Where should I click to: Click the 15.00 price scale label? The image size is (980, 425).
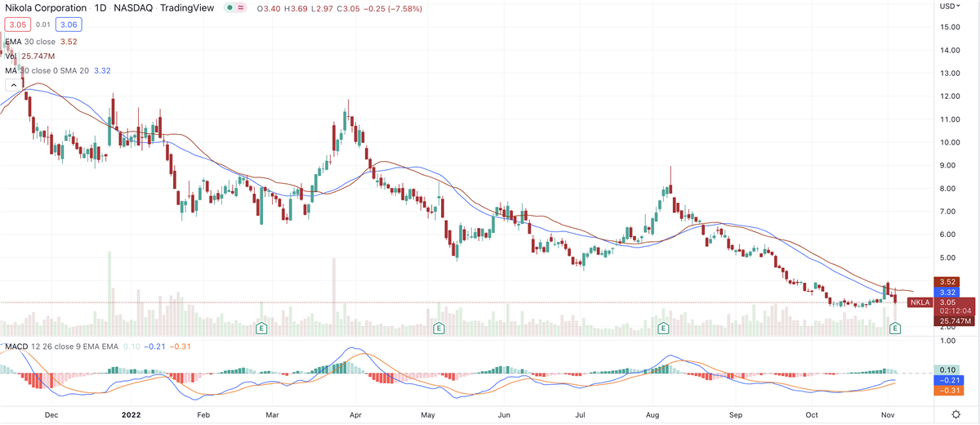948,27
